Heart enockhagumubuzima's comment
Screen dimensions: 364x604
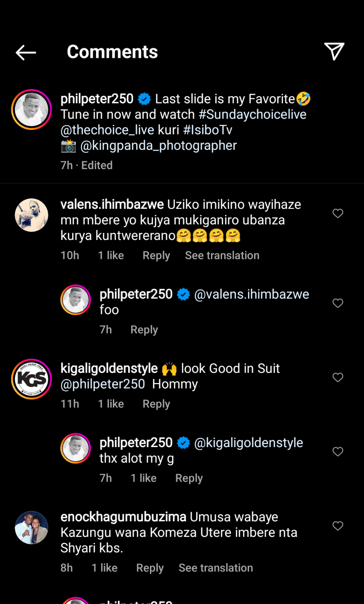tap(338, 526)
